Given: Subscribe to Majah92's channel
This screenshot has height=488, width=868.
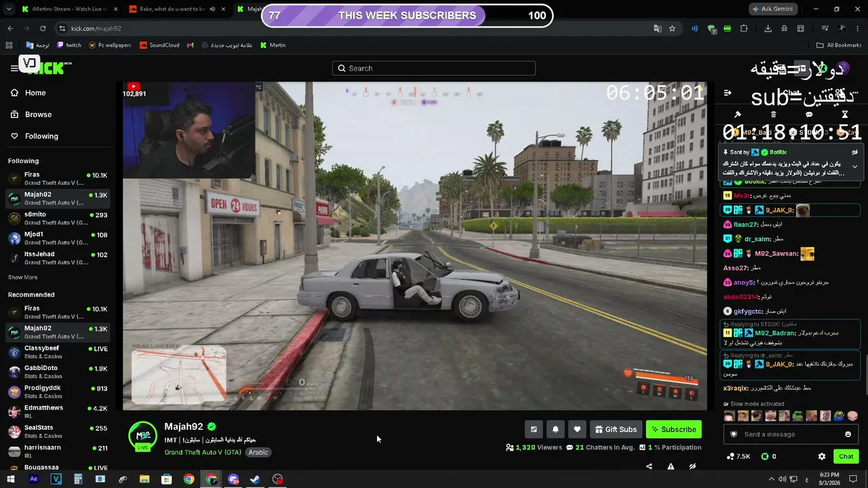Looking at the screenshot, I should (x=673, y=429).
